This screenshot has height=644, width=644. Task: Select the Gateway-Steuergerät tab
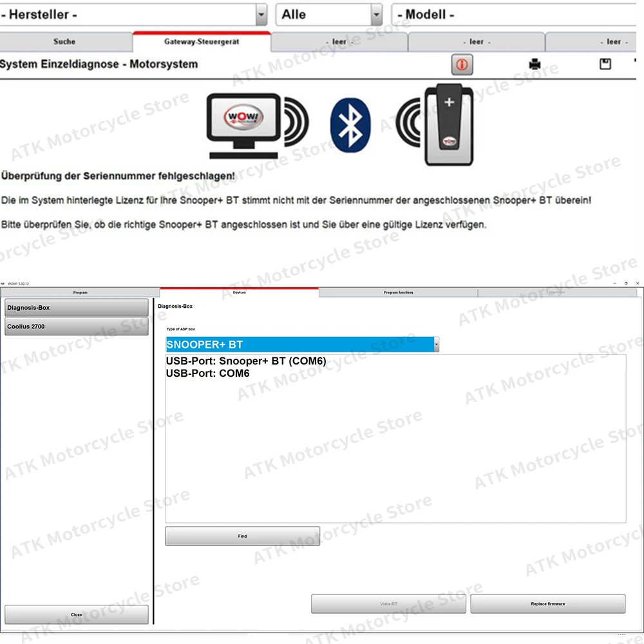click(x=202, y=41)
